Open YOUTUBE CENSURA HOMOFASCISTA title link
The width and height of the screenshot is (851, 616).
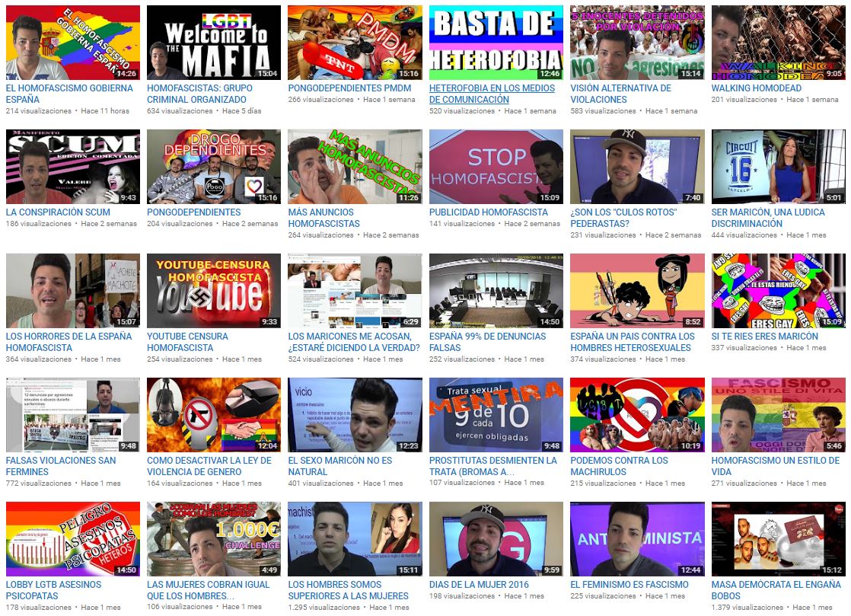click(x=187, y=342)
